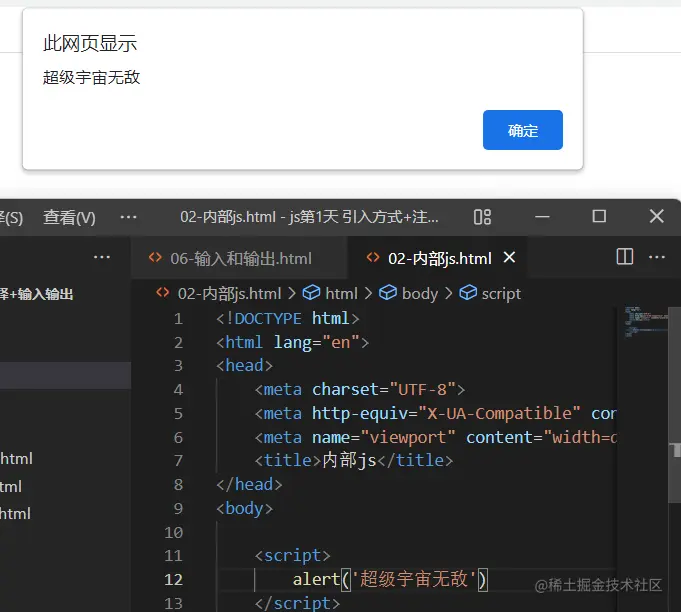
Task: Close the VS Code window
Action: 657,216
